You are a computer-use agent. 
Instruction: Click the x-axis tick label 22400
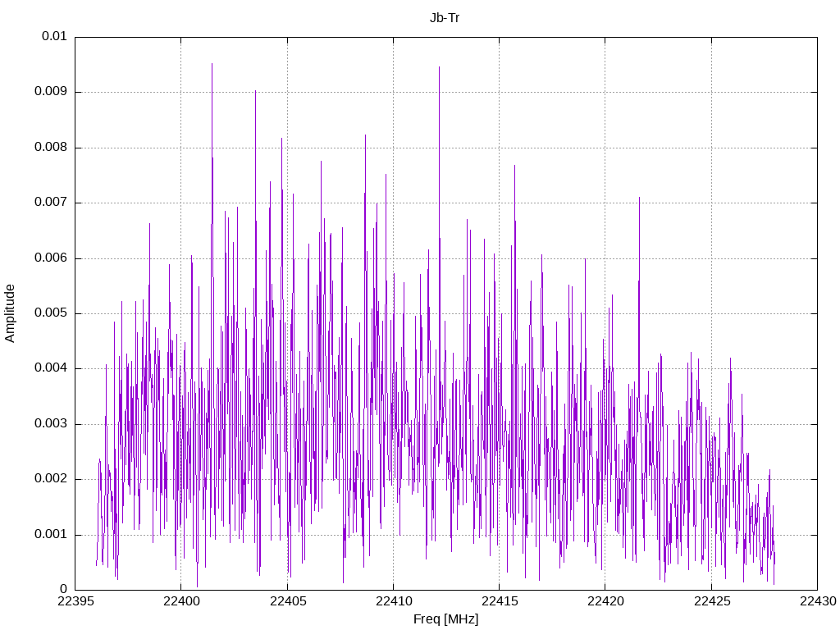click(181, 601)
